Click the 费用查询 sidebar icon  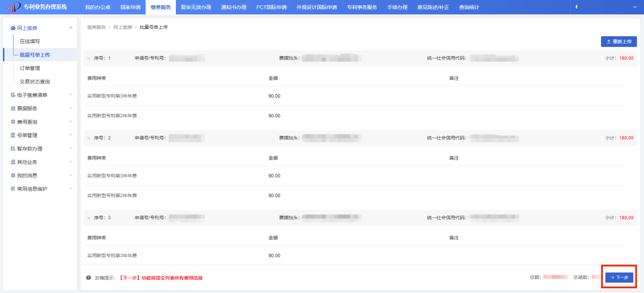pos(13,122)
